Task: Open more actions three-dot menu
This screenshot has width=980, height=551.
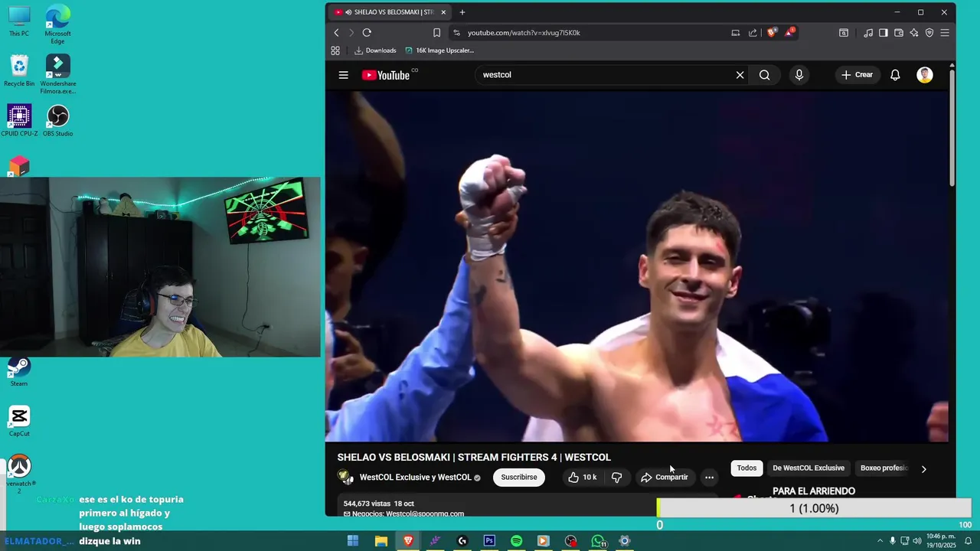Action: tap(709, 477)
